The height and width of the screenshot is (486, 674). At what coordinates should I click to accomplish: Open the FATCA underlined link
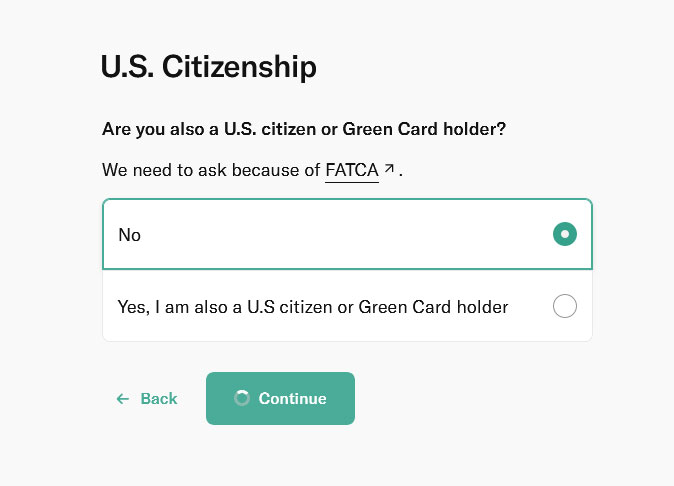(352, 170)
